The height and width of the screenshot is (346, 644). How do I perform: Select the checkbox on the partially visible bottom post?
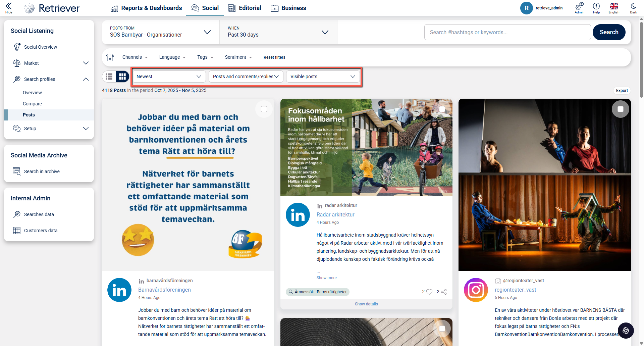coord(442,329)
